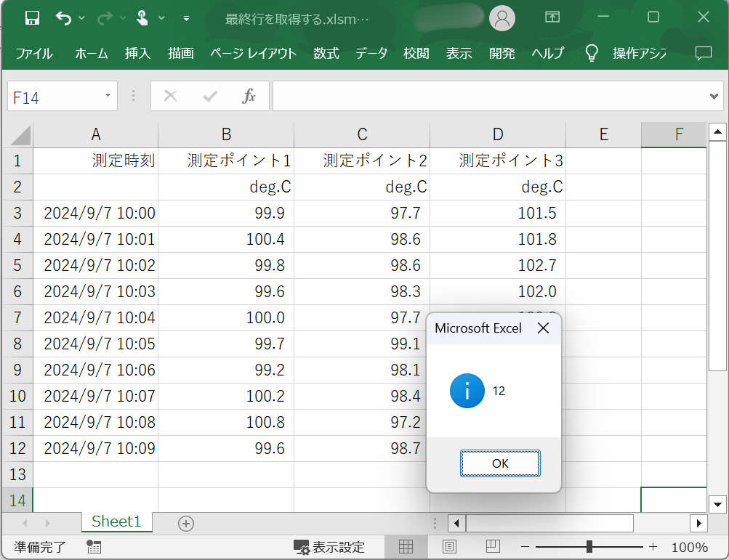Click the Name Box showing F14
The image size is (729, 560).
(x=63, y=96)
